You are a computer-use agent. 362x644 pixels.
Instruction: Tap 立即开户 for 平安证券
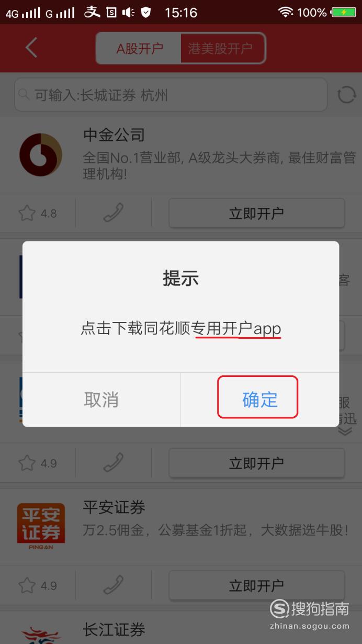click(256, 585)
